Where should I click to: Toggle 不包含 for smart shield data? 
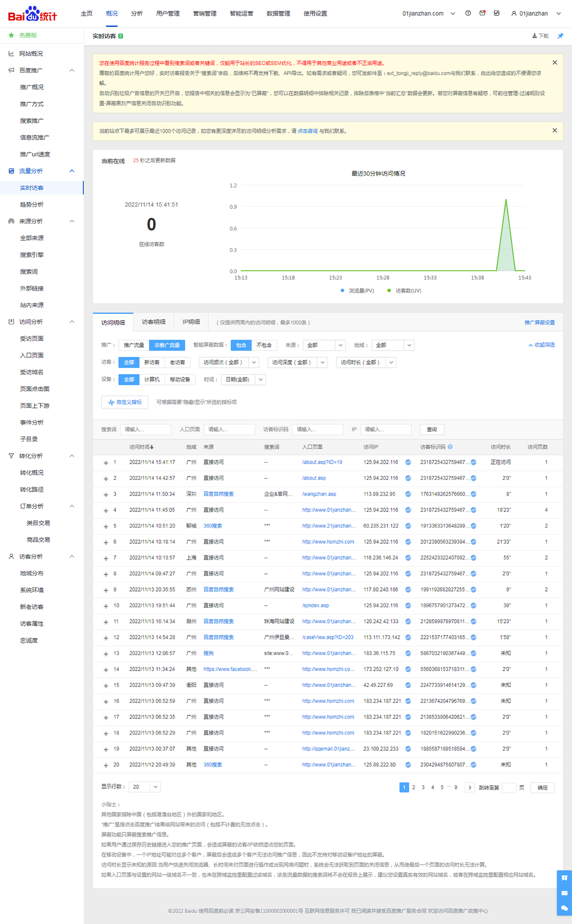(264, 345)
